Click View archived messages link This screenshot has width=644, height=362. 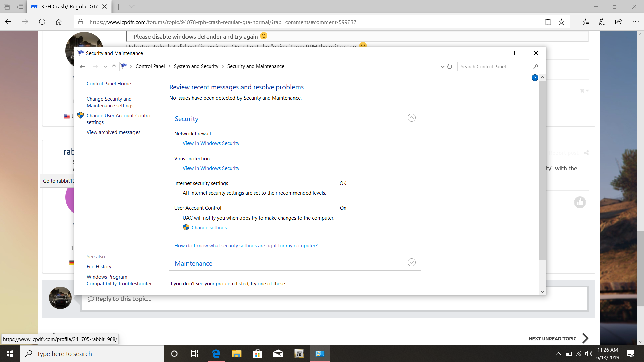pos(113,132)
